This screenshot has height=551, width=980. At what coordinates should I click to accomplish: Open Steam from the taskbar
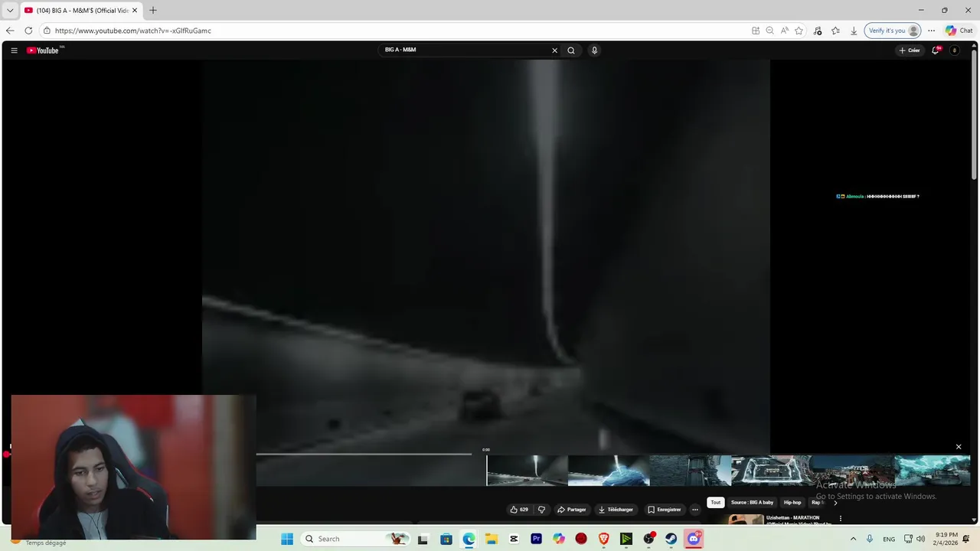(x=671, y=539)
